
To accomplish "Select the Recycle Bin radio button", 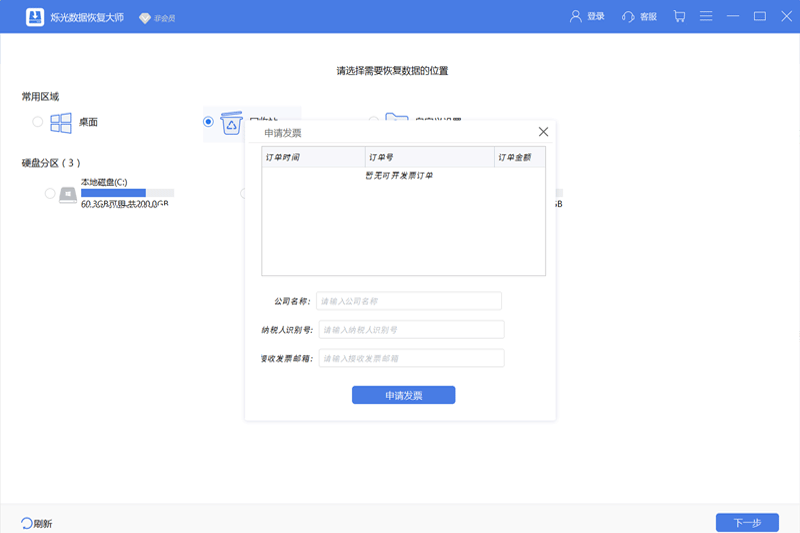I will coord(208,121).
